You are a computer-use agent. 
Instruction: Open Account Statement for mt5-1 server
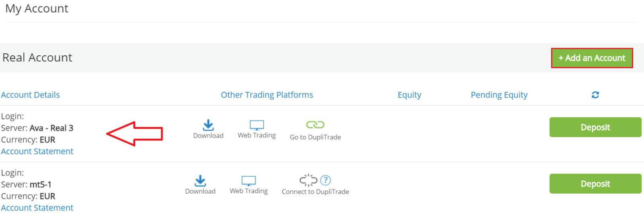coord(37,208)
